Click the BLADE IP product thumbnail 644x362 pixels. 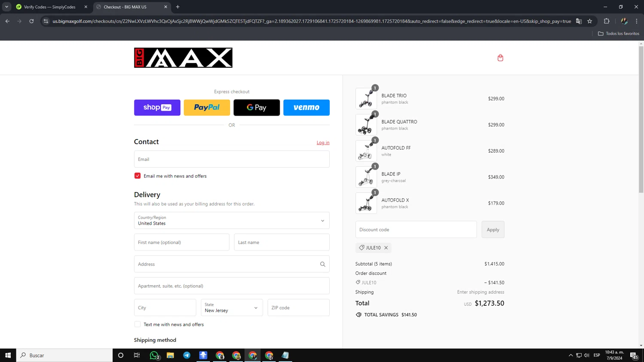point(366,177)
